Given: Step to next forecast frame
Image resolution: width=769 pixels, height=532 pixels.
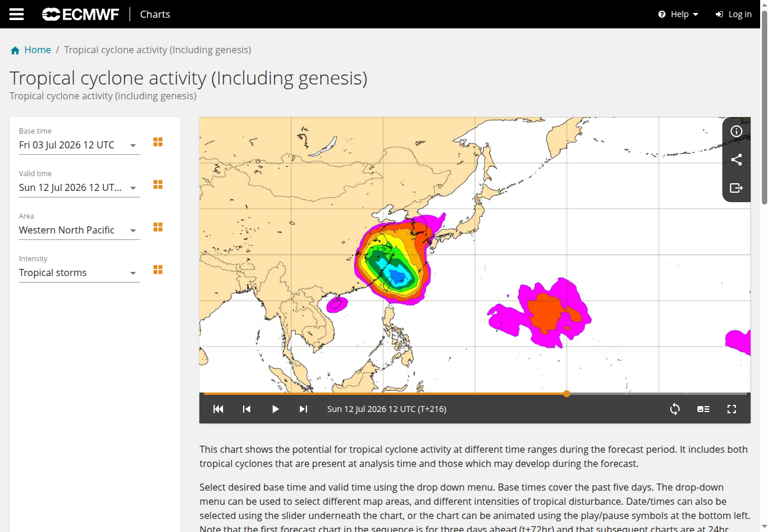Looking at the screenshot, I should point(303,409).
